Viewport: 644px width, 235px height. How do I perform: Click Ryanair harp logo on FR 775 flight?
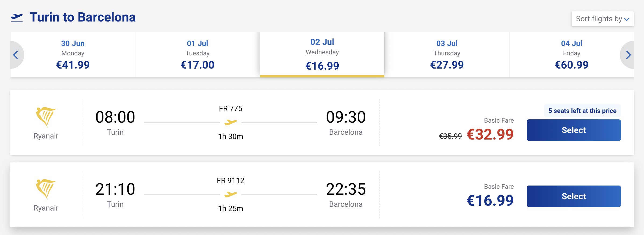click(x=46, y=117)
